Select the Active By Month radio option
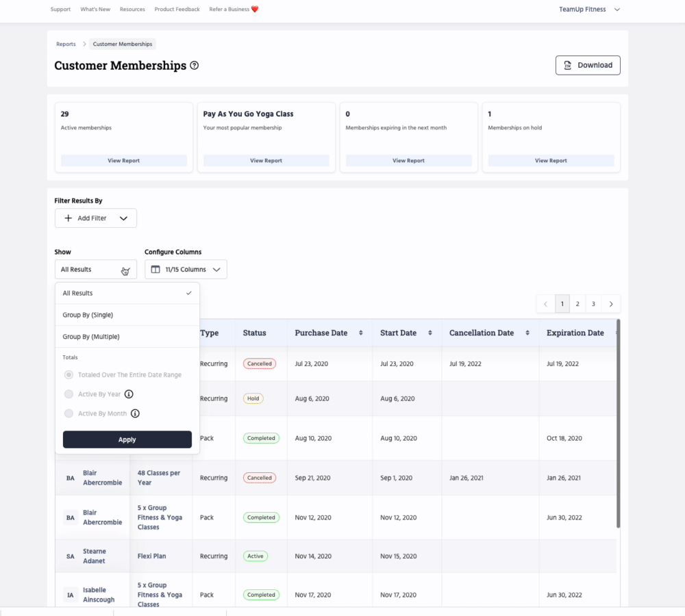This screenshot has height=616, width=685. 68,413
